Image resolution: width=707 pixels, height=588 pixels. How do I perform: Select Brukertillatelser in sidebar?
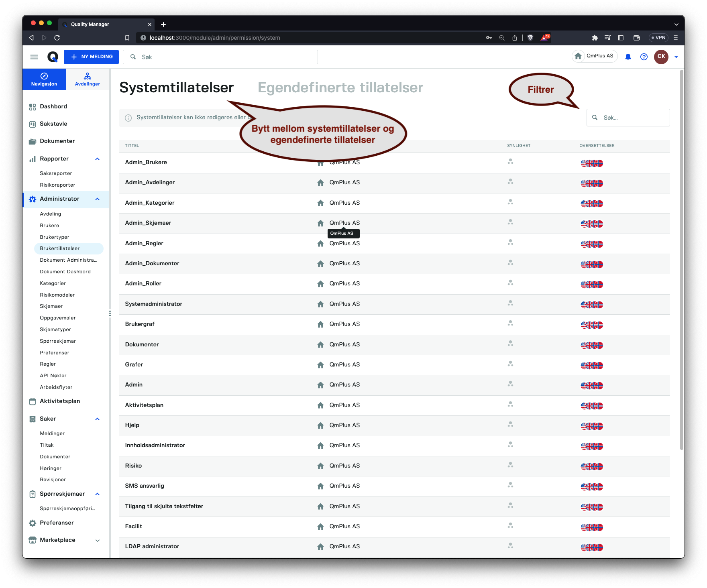(69, 248)
